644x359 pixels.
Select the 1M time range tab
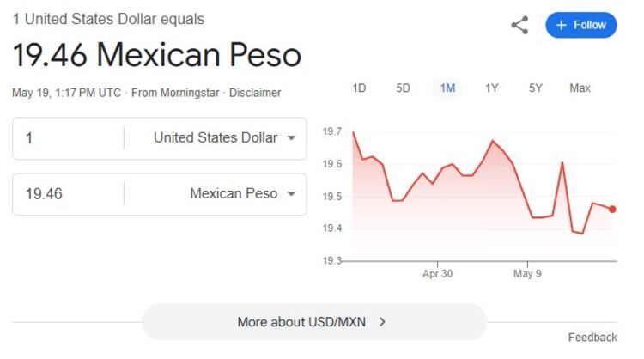(x=447, y=88)
